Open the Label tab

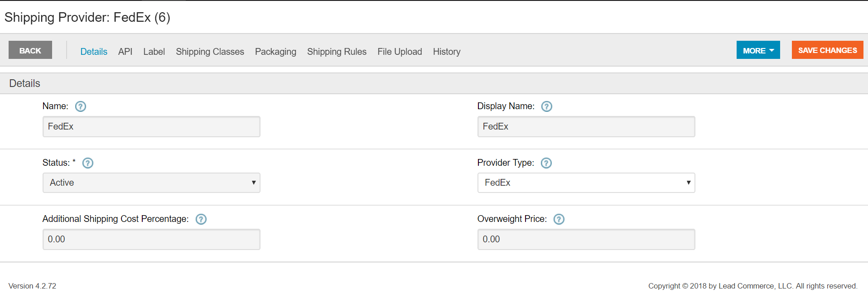click(x=154, y=52)
